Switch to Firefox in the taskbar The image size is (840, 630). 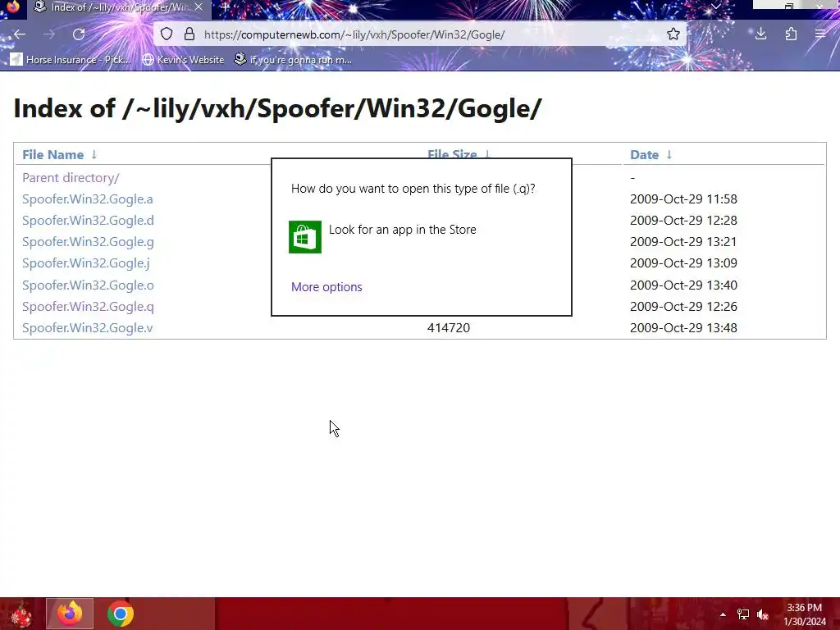(x=70, y=614)
